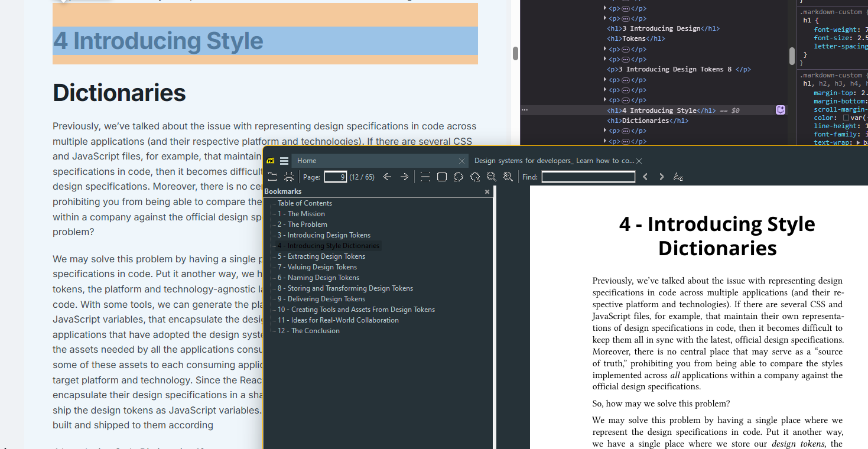Expand the <p> node just above '3 Introducing Design' h1
The image size is (868, 449).
[x=605, y=18]
